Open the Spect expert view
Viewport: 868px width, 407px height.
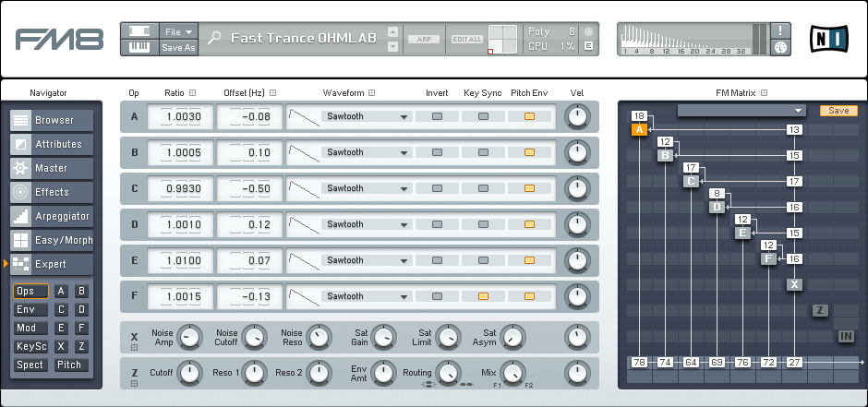click(x=31, y=365)
